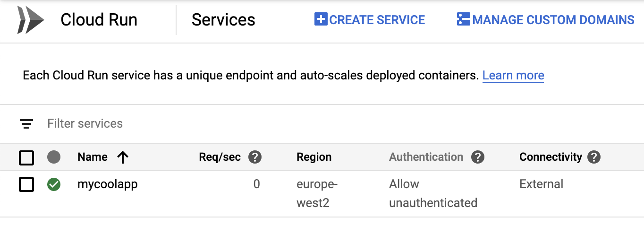Open the mycoolapp service

pyautogui.click(x=108, y=184)
